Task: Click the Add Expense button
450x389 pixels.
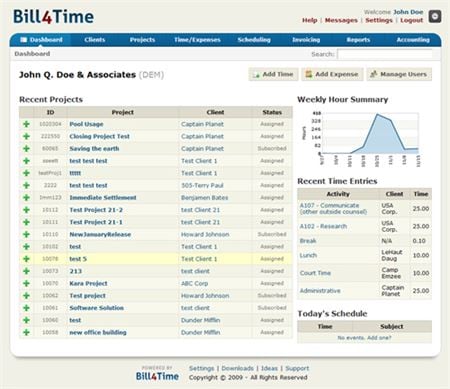Action: pos(332,74)
